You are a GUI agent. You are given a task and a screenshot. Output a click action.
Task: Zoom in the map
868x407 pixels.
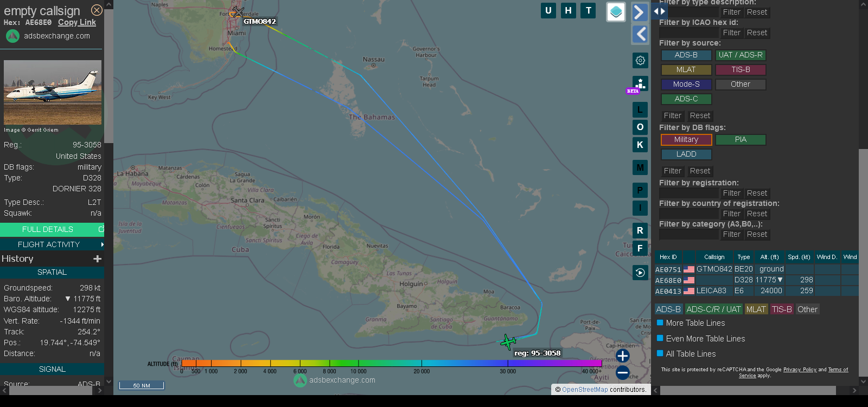click(x=623, y=356)
